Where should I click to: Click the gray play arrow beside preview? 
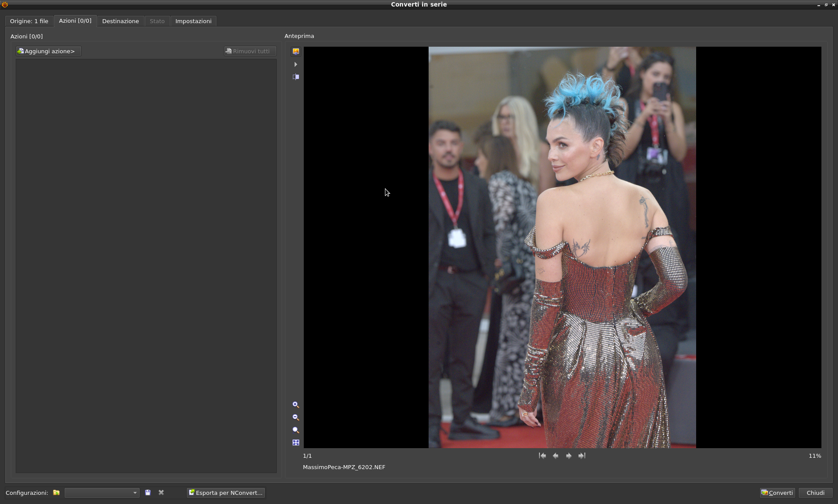click(x=296, y=65)
